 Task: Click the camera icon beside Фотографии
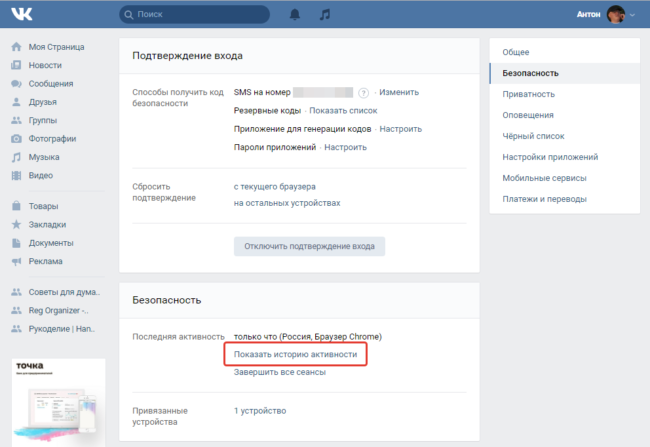[16, 138]
